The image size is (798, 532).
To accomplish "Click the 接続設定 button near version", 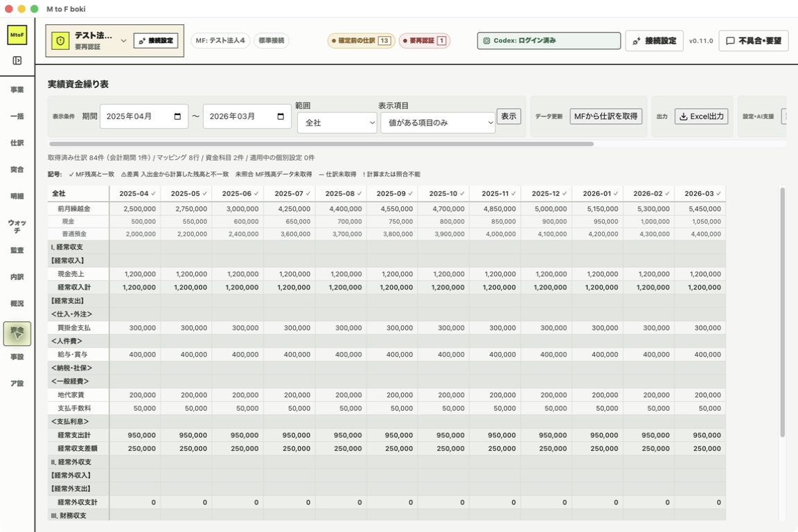I will tap(654, 41).
